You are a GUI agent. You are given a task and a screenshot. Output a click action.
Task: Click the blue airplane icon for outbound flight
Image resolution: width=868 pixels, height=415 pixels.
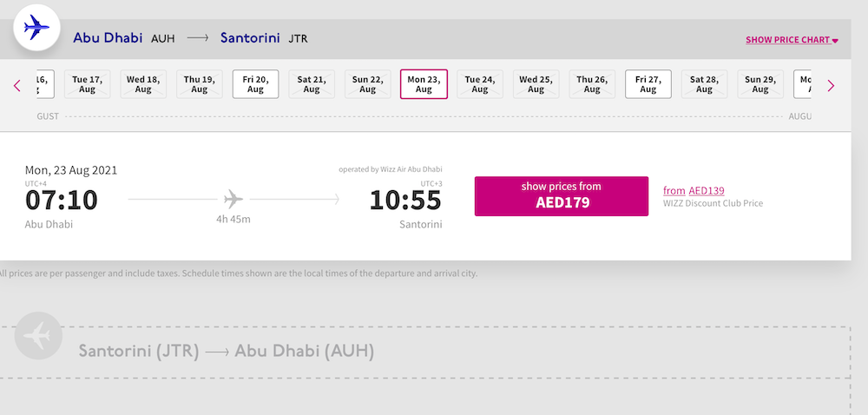click(36, 27)
